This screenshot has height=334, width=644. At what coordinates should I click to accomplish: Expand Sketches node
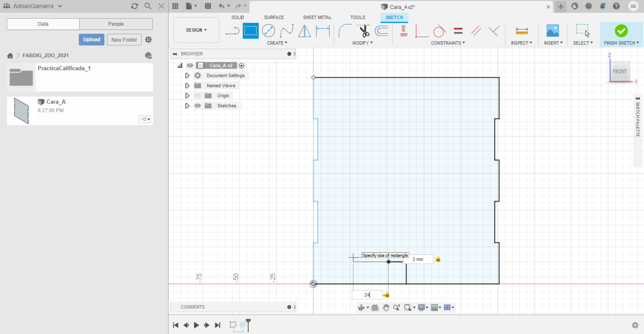[x=187, y=106]
